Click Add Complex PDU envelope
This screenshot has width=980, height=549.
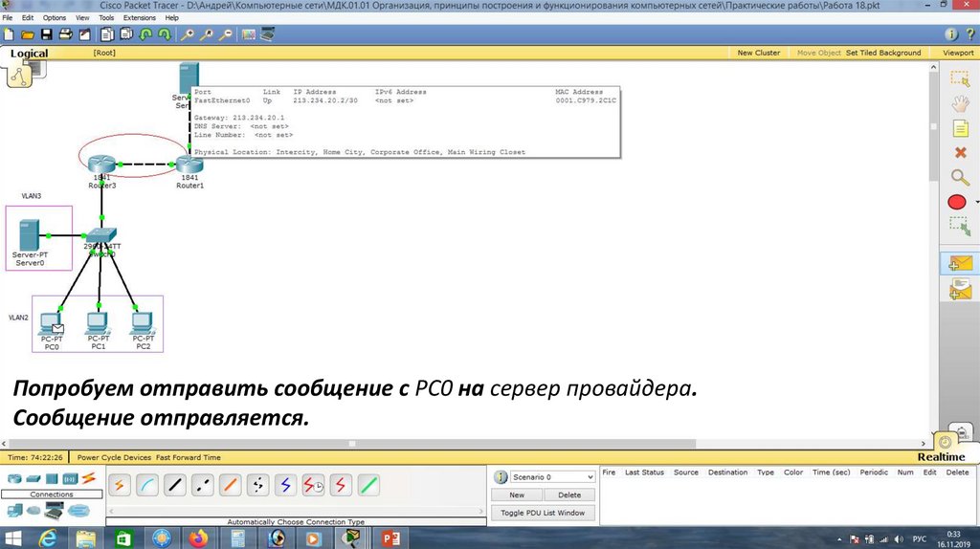(x=959, y=289)
